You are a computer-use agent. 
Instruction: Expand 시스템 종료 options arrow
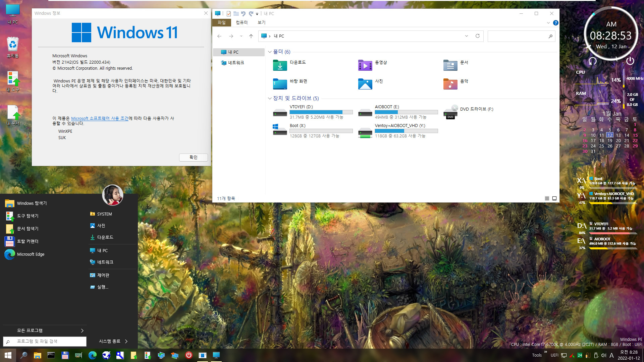click(126, 341)
